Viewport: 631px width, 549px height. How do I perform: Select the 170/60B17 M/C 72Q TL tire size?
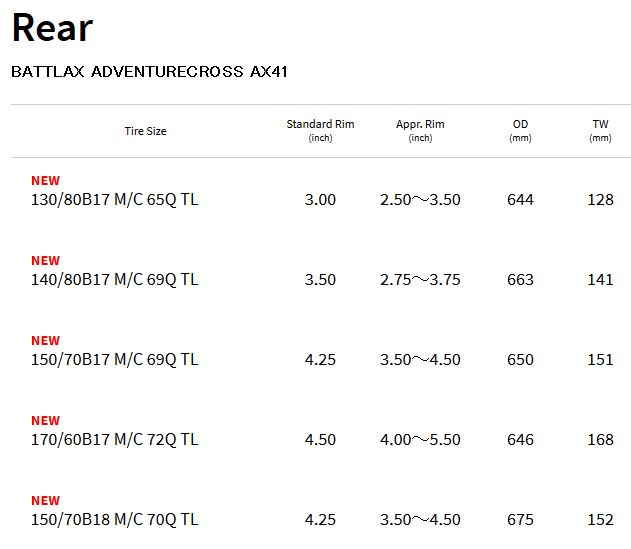115,440
